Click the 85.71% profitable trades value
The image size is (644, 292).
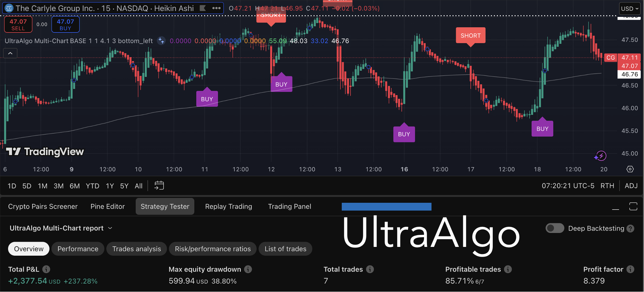click(x=459, y=281)
